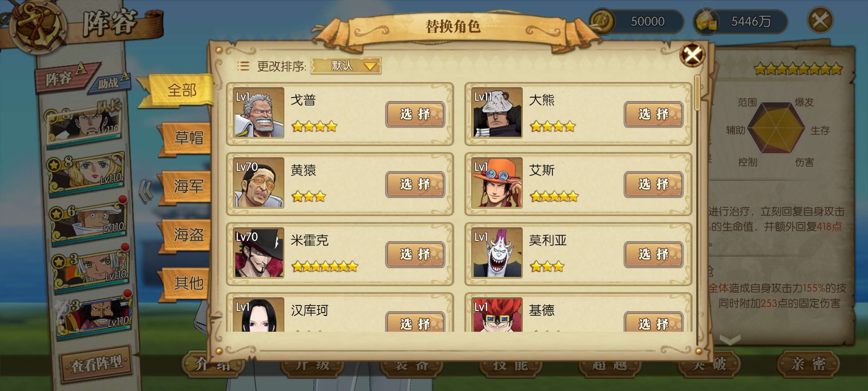Tap the 莫利亚 character portrait
This screenshot has width=868, height=391.
[x=497, y=252]
